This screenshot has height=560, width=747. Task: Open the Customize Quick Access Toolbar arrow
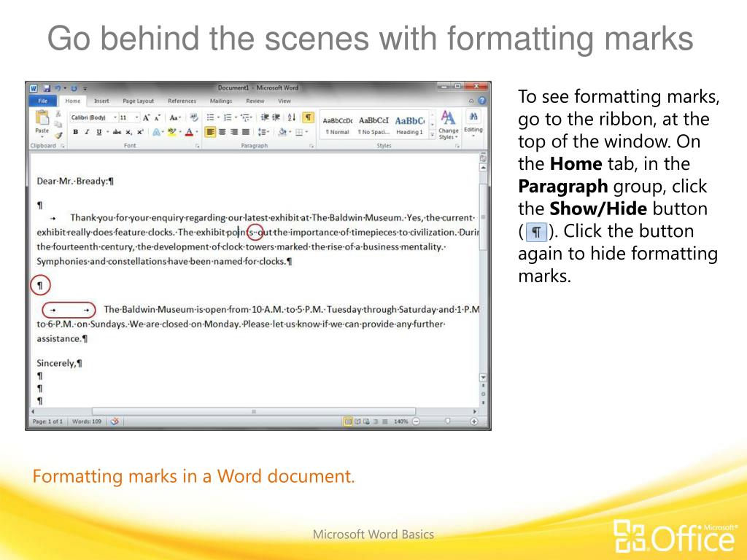(x=85, y=88)
